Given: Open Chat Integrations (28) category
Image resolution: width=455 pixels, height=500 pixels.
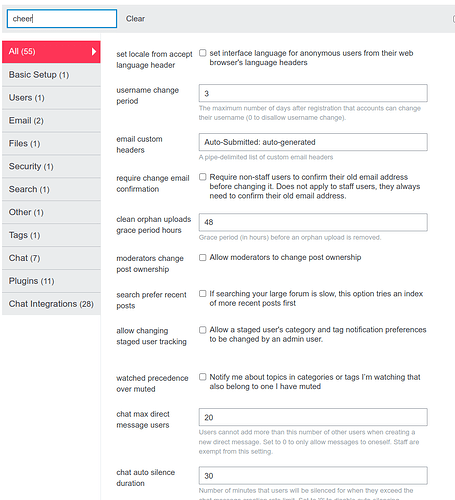Looking at the screenshot, I should tap(51, 304).
